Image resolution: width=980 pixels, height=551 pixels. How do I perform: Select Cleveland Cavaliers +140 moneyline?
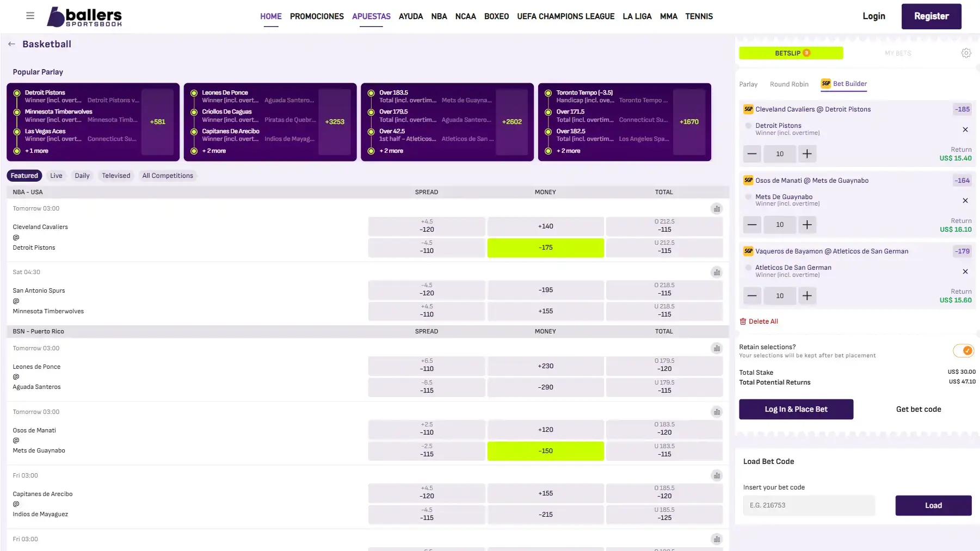[545, 226]
